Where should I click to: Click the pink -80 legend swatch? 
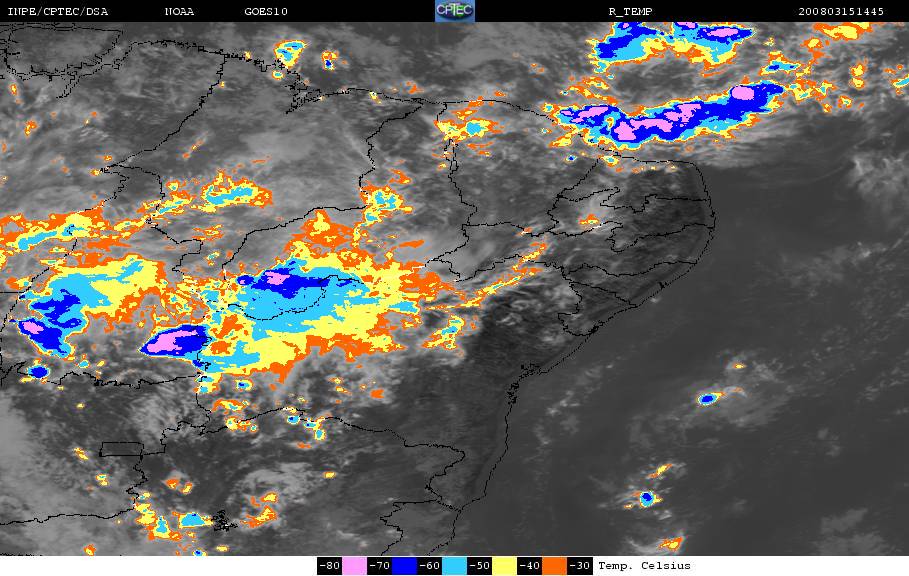coord(354,566)
